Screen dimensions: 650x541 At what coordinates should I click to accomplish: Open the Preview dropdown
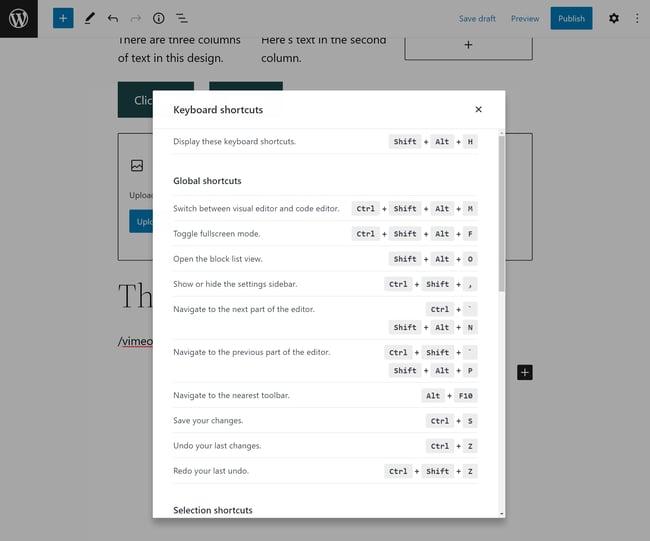click(525, 18)
